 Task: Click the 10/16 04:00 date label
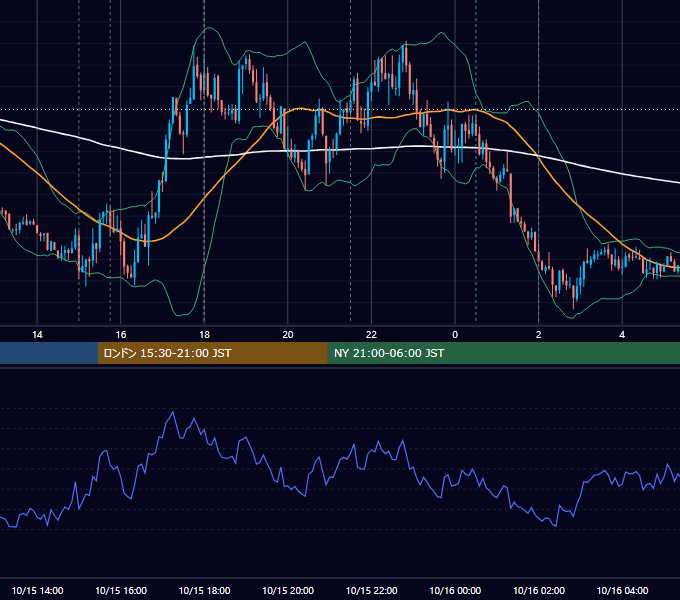click(622, 590)
